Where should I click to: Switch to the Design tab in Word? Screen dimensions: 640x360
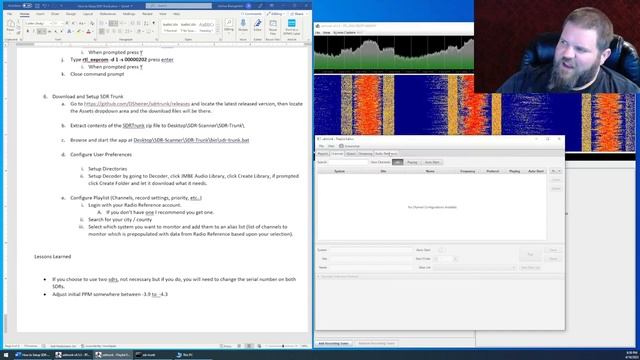tap(71, 14)
